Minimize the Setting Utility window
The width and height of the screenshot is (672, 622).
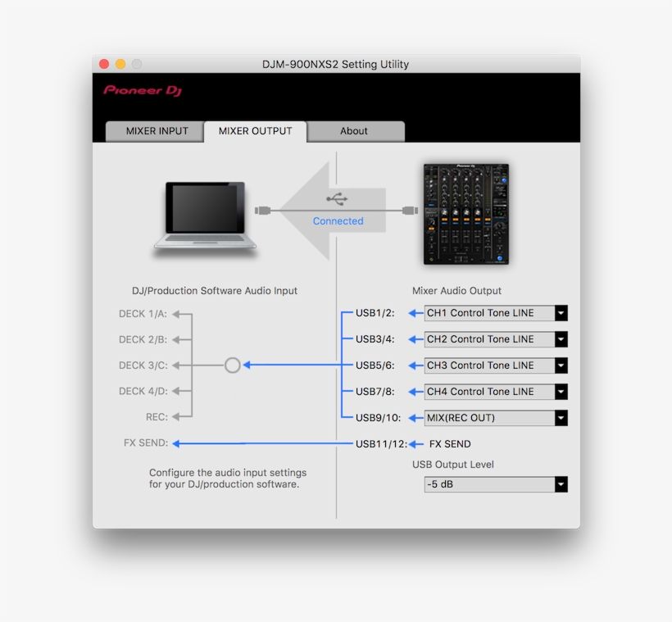coord(120,64)
